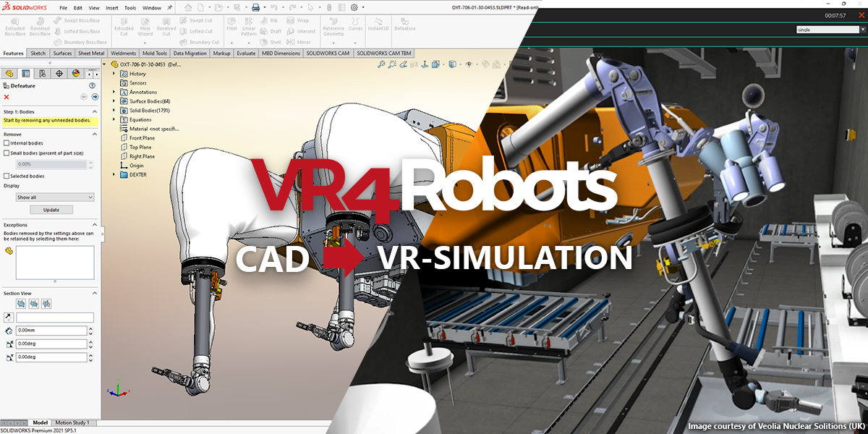Click the Home icon in top toolbar

click(188, 7)
